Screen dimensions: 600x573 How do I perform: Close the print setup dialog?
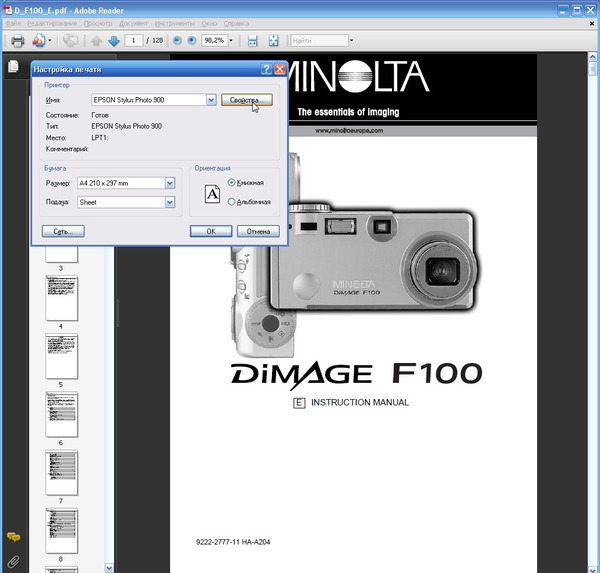coord(280,69)
